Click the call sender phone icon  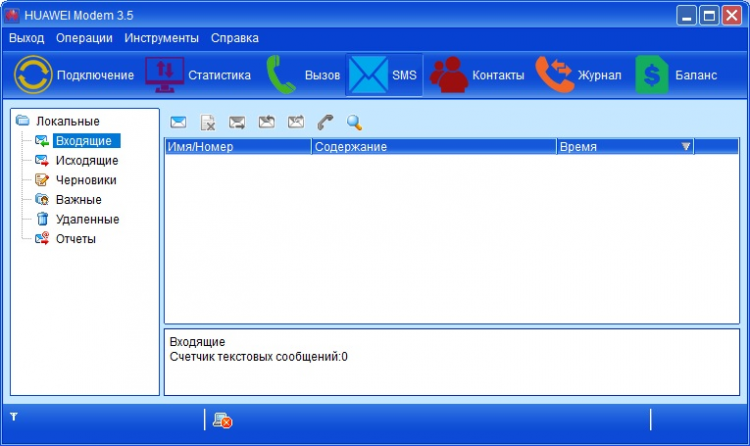click(325, 123)
